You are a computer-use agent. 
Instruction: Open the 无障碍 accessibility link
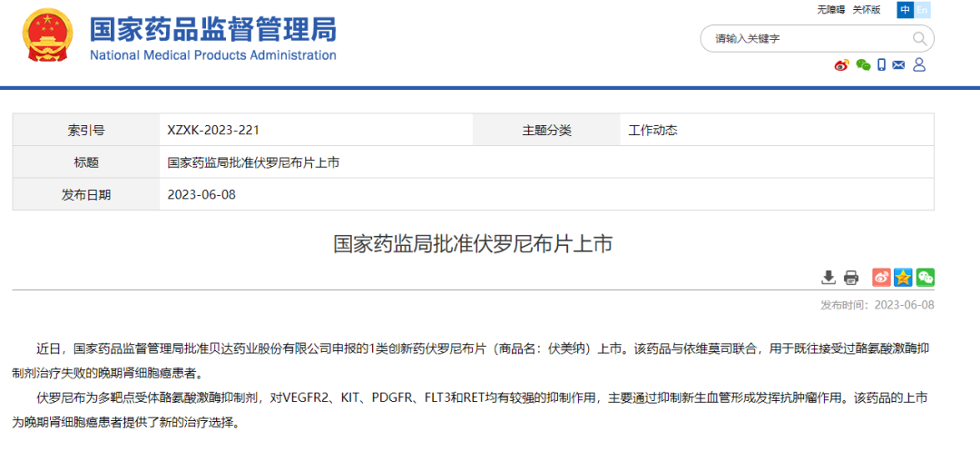831,9
